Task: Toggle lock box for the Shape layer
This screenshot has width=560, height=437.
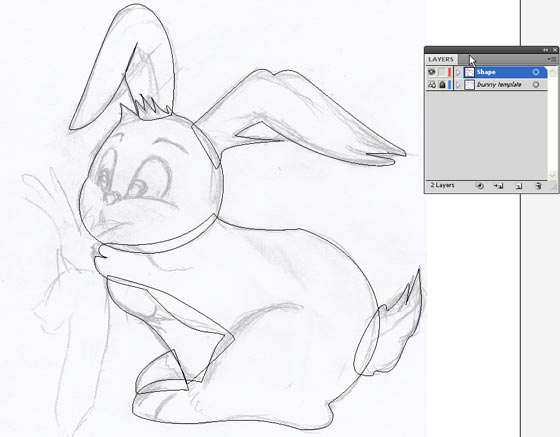Action: 442,72
